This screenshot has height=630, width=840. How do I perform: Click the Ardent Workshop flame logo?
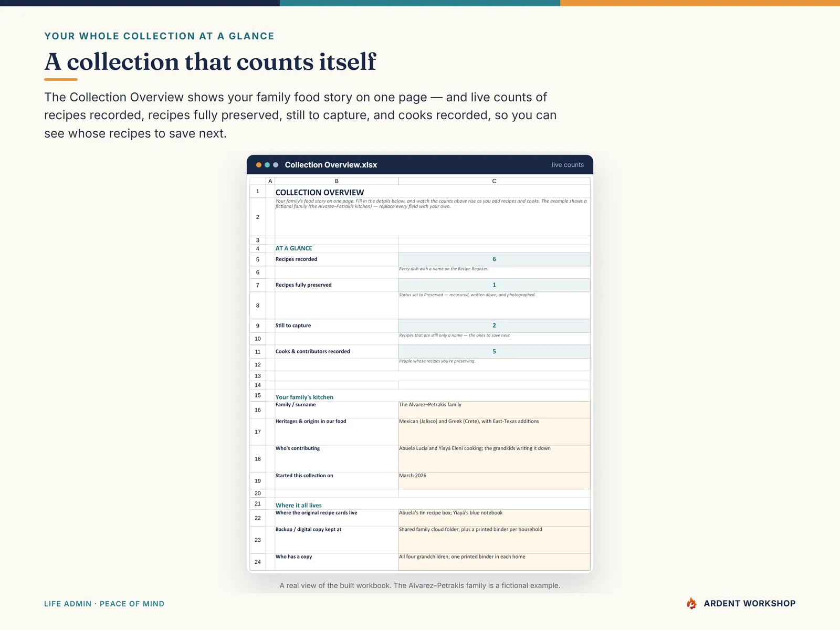coord(692,604)
